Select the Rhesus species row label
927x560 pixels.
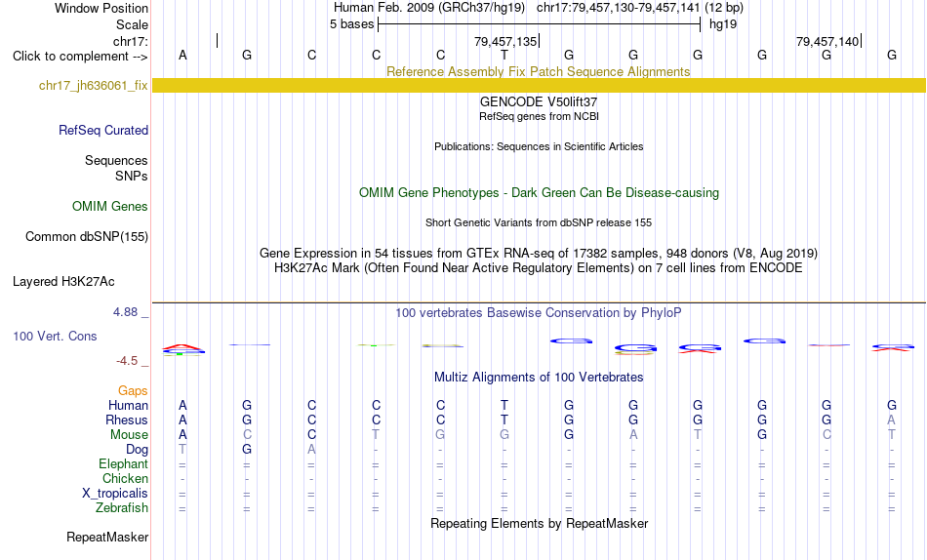(x=127, y=420)
